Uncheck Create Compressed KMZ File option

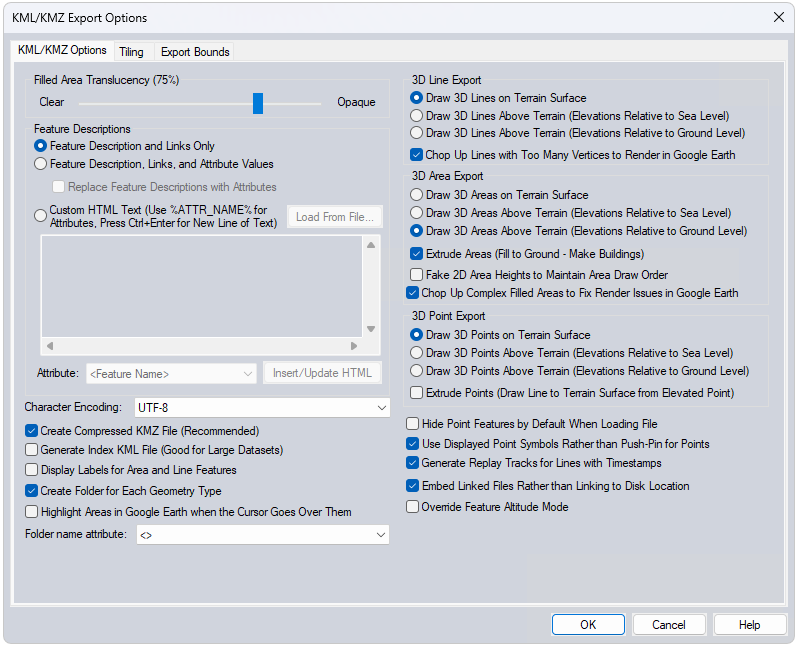pyautogui.click(x=32, y=431)
